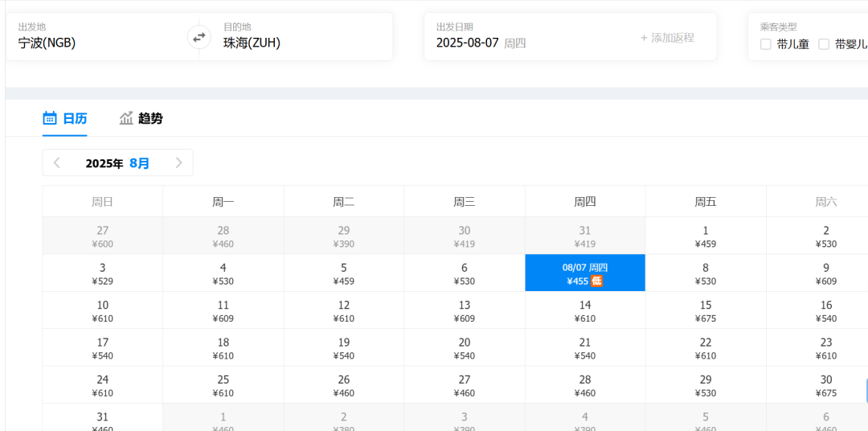Select August 27 priced ¥460
868x431 pixels.
[x=465, y=385]
